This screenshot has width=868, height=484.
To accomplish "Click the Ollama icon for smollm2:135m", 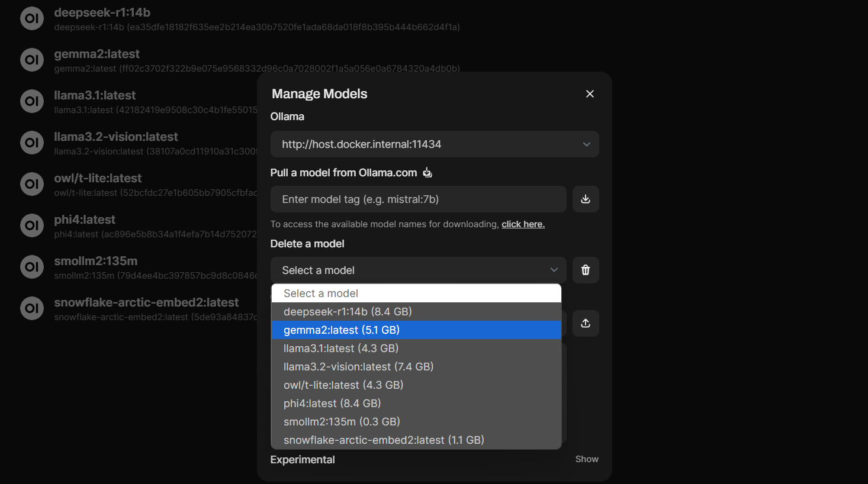I will 32,267.
